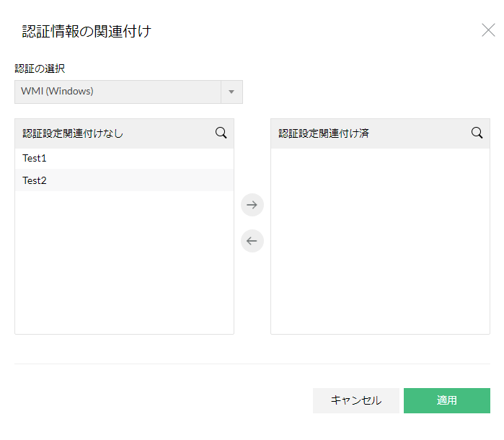Click the green 適用 button

tap(446, 400)
